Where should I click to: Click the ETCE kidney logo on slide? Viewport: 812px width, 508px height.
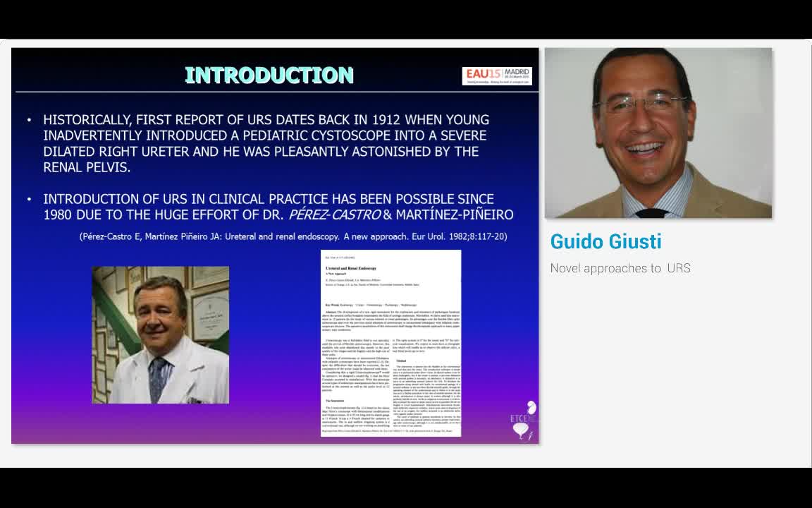coord(522,421)
